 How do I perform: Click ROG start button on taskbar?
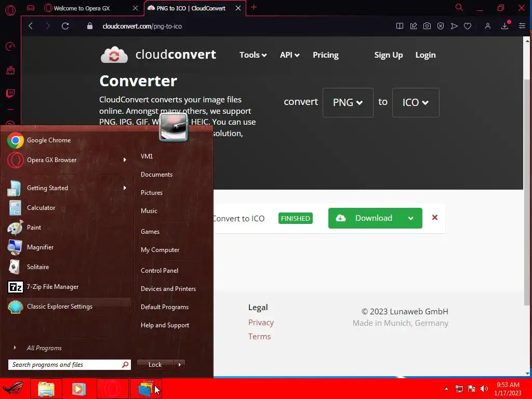click(14, 389)
